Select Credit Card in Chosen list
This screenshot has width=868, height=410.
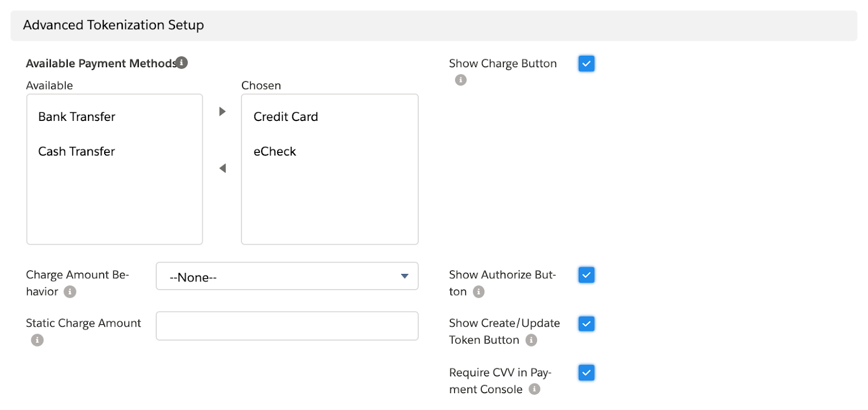click(286, 117)
